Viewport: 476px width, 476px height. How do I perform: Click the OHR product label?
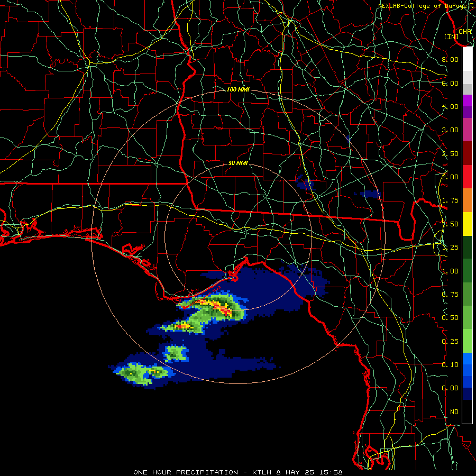point(464,31)
